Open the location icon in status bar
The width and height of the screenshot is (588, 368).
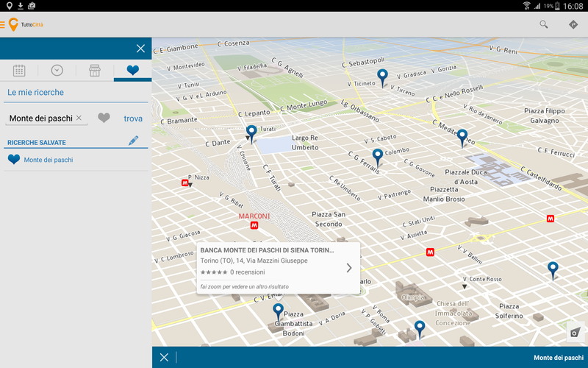tap(10, 6)
